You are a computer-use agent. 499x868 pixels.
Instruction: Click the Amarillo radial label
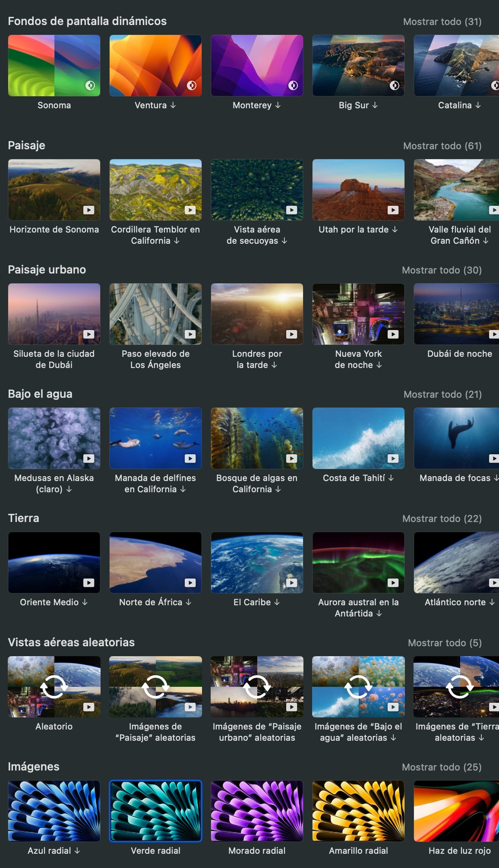pos(358,851)
